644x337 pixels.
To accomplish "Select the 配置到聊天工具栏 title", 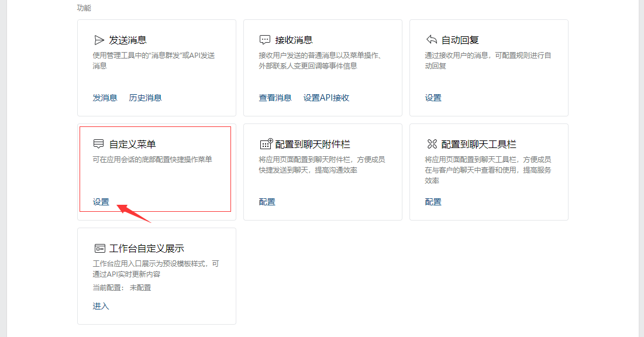I will tap(478, 145).
